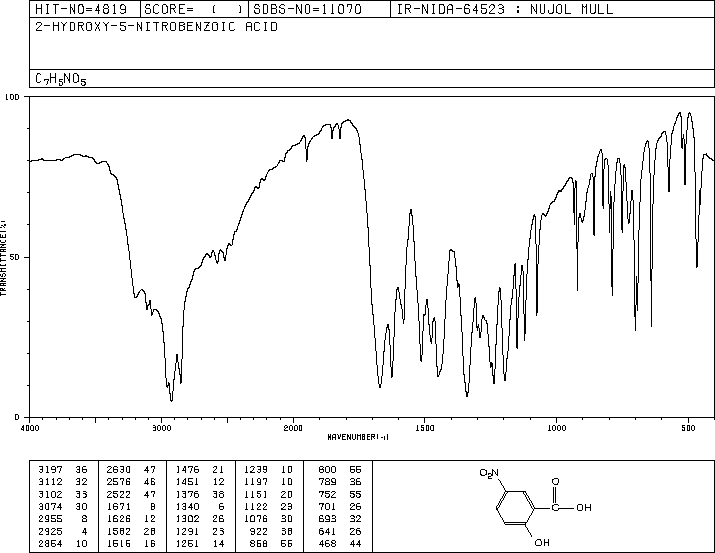Select peak table entry 1451
Screen dimensions: 715x553
[187, 482]
